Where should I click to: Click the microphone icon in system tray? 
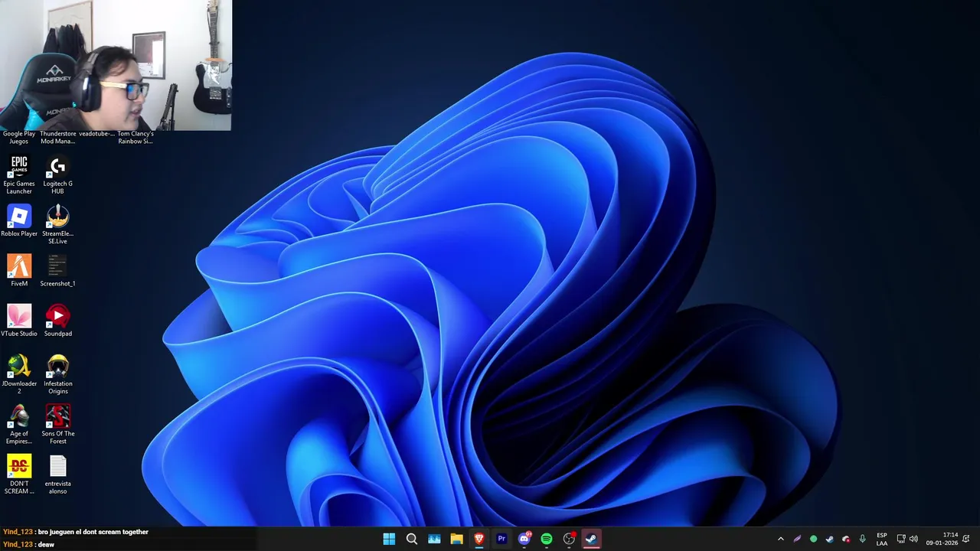point(862,539)
